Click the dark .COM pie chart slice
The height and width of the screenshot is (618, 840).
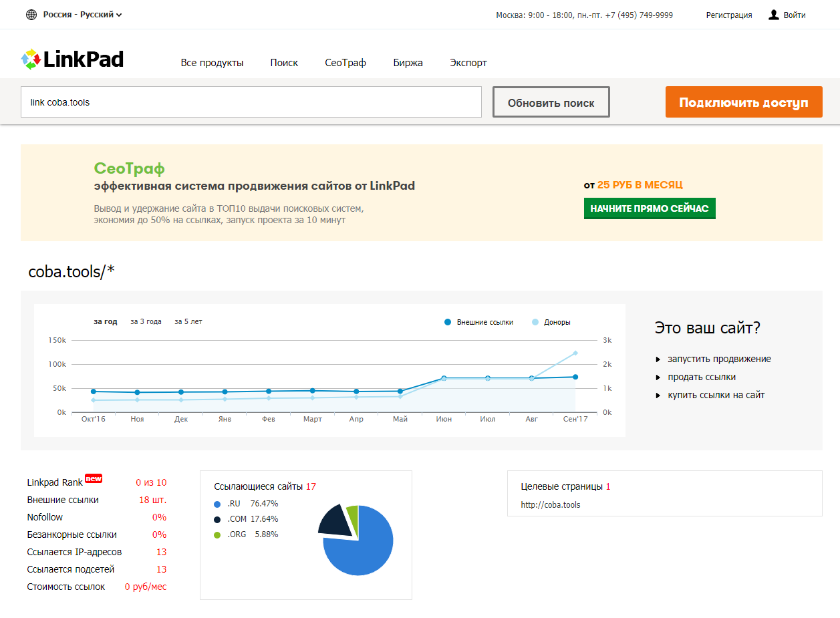[334, 521]
